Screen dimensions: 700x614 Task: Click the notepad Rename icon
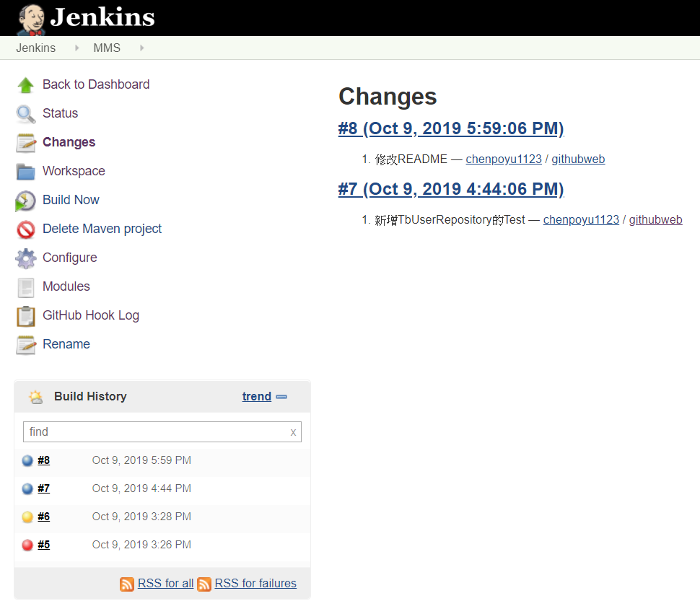tap(25, 345)
